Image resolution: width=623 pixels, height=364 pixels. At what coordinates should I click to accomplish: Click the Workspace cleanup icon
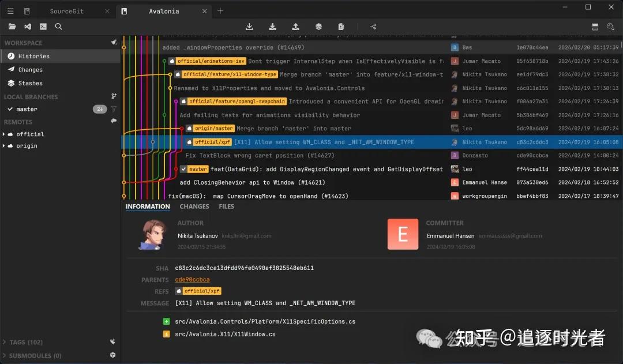(x=113, y=42)
